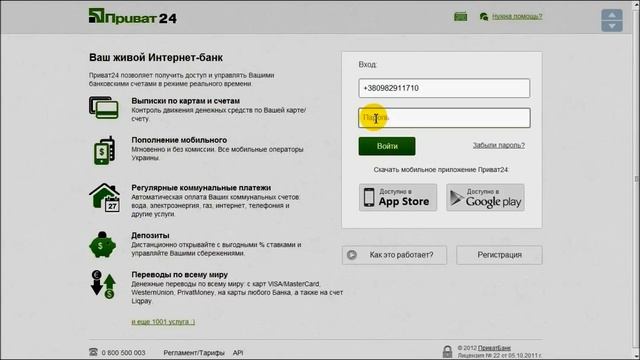Screen dimensions: 640x360
Task: Click the down arrow in the top-right widget
Action: 612,26
